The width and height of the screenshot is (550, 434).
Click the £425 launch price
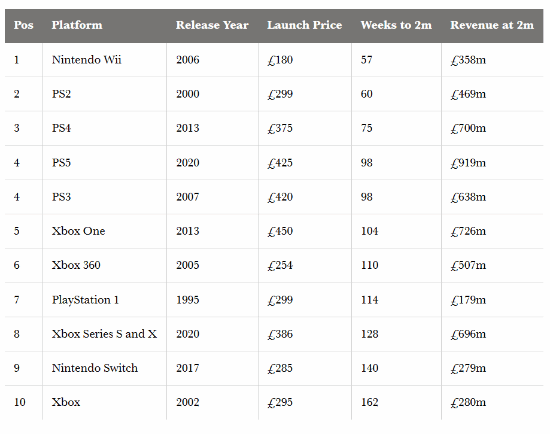coord(280,163)
